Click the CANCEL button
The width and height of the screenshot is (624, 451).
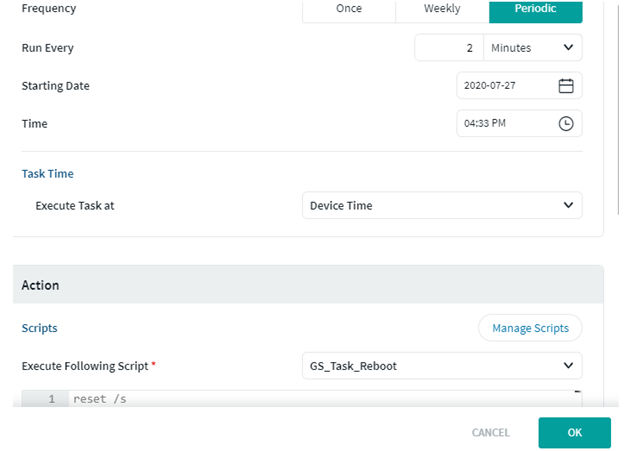point(490,432)
